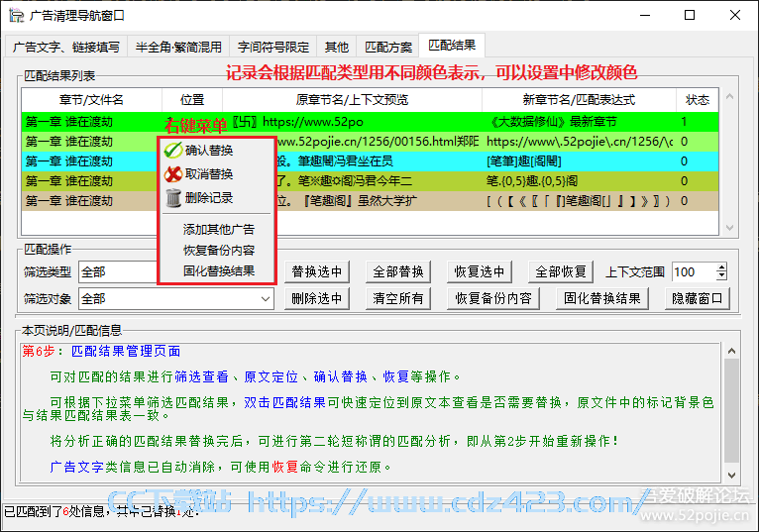Screen dimensions: 759x532
Task: Click the 上下文范围 input field showing 100
Action: pos(694,272)
